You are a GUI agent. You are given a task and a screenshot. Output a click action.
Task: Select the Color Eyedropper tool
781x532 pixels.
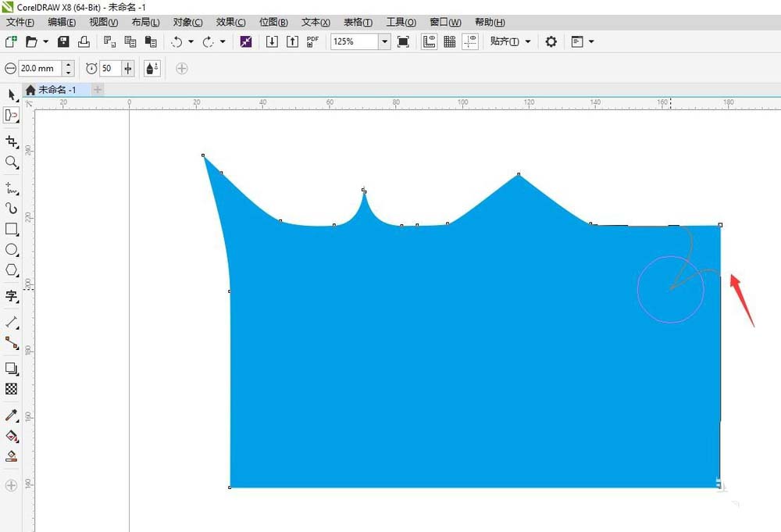click(12, 415)
